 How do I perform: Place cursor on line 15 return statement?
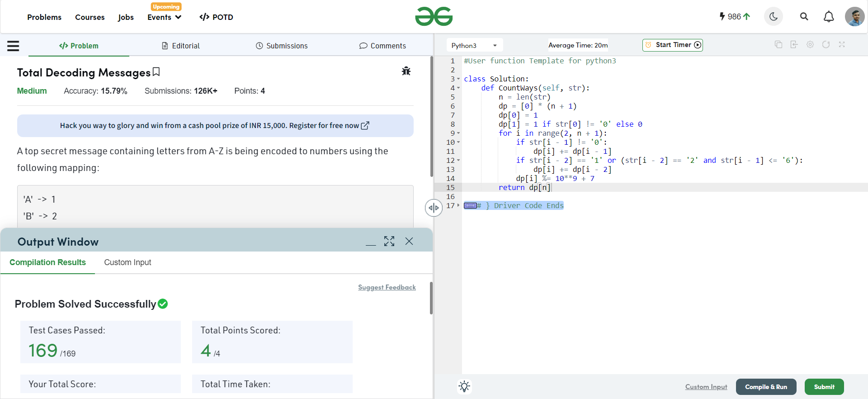pyautogui.click(x=524, y=187)
